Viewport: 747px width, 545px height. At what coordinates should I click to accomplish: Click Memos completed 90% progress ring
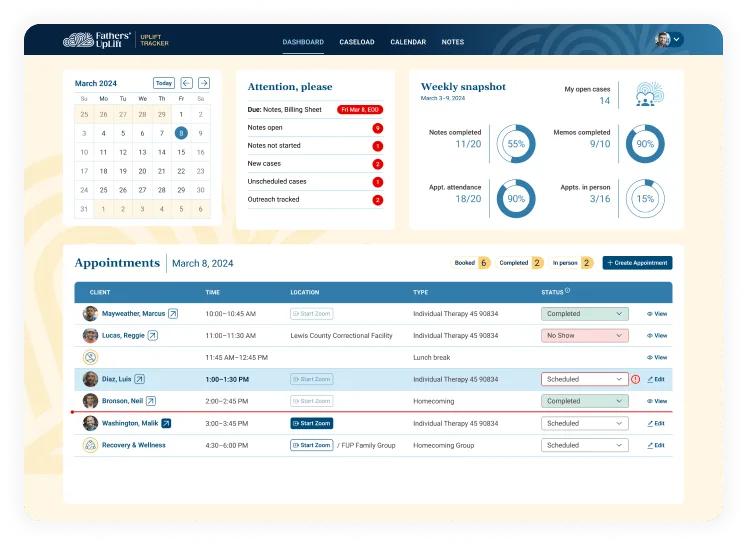645,144
